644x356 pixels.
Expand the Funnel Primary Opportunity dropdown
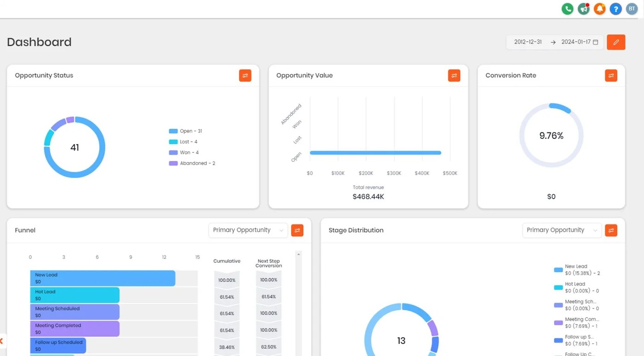pos(248,230)
